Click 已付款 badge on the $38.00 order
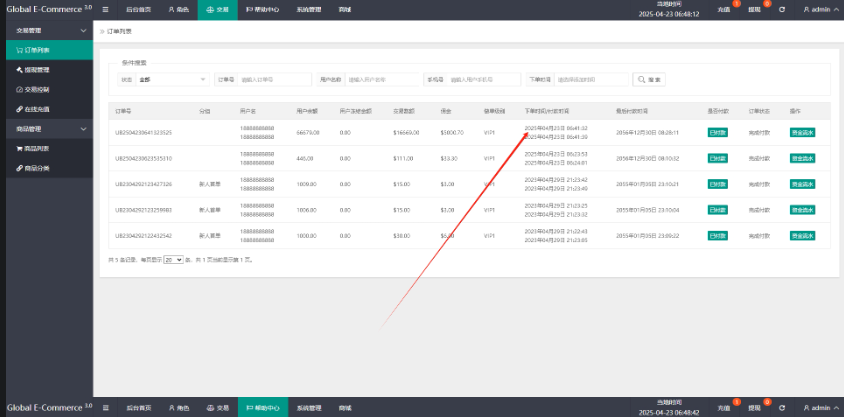This screenshot has width=844, height=417. 718,236
